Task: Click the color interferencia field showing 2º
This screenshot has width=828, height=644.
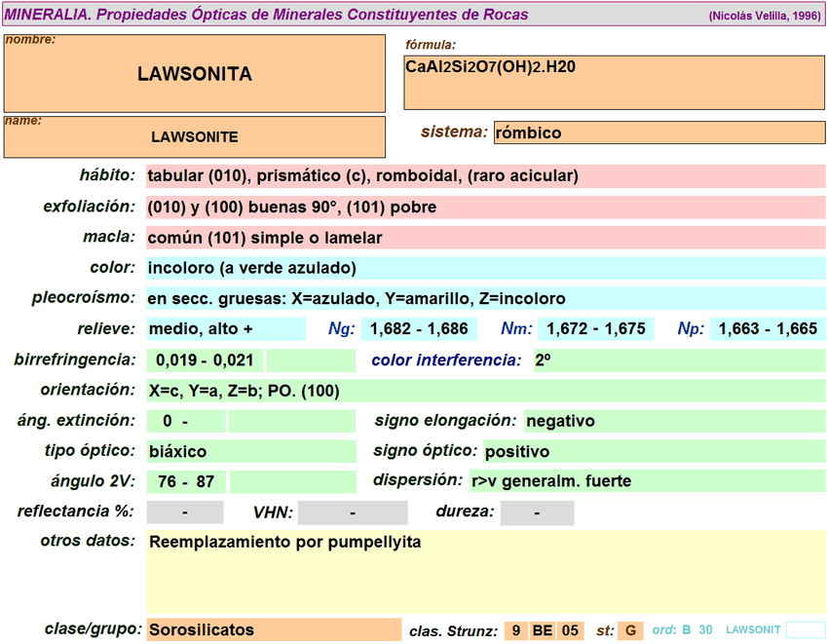Action: (678, 360)
